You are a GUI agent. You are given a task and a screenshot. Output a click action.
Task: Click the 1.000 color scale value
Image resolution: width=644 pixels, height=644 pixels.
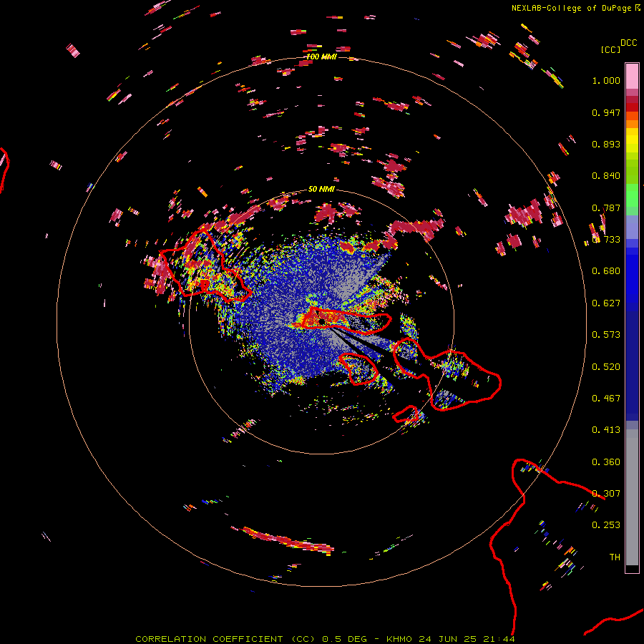(x=606, y=80)
